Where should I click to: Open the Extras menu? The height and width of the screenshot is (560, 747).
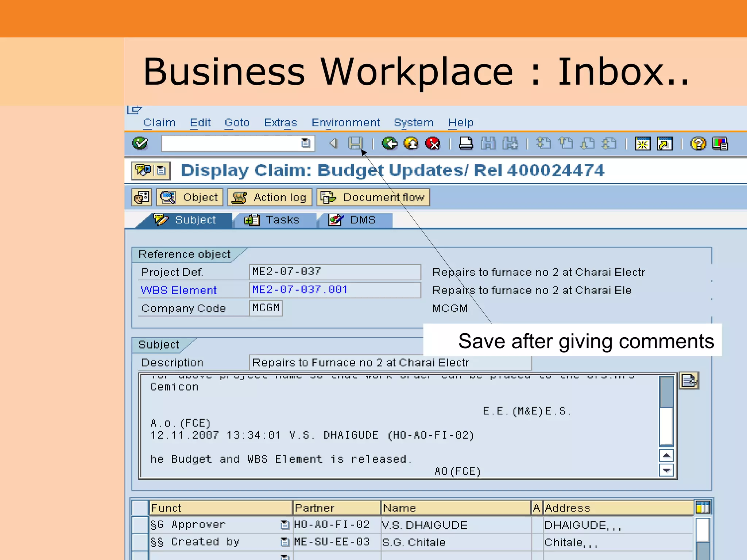[x=280, y=122]
